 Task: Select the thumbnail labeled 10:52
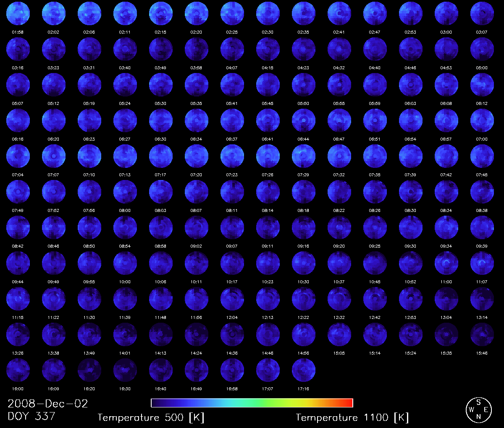[411, 263]
